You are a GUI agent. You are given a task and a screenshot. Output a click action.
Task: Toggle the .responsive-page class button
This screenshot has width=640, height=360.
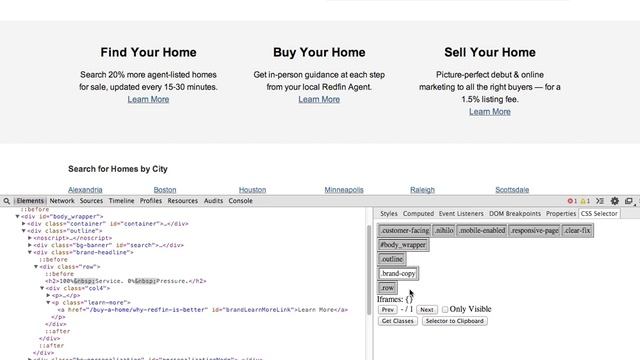tap(534, 231)
